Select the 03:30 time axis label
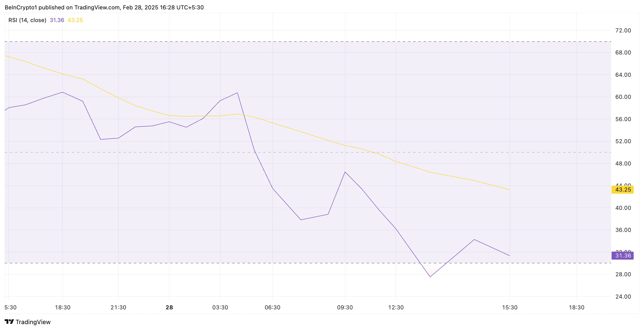644x330 pixels. [x=220, y=307]
